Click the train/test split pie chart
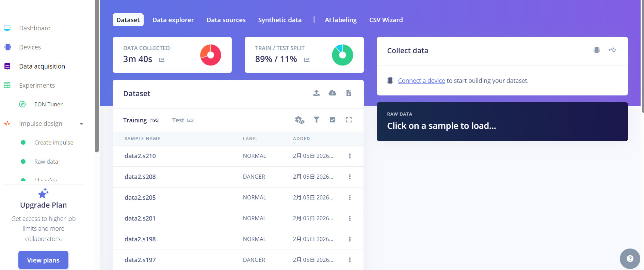The image size is (644, 270). click(342, 55)
